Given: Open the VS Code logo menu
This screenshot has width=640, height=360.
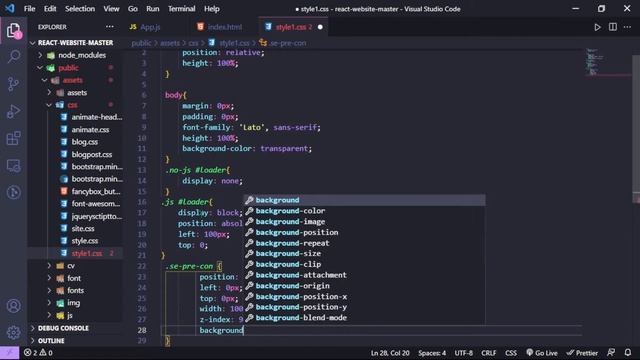Looking at the screenshot, I should click(x=9, y=9).
